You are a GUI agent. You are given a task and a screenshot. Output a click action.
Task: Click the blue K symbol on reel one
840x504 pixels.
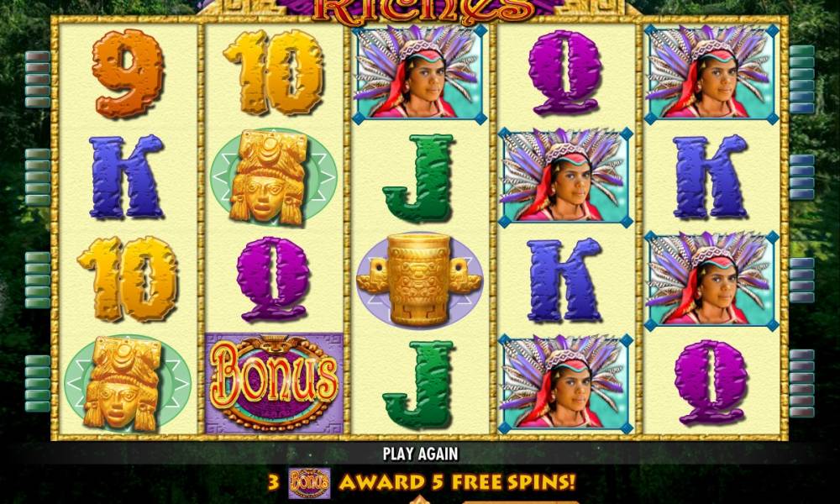coord(127,176)
